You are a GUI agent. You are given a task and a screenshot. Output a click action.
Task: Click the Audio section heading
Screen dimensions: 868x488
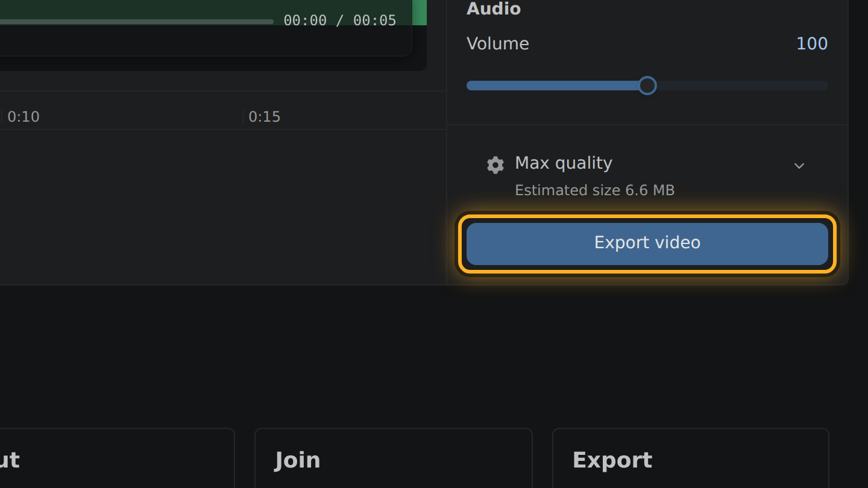pyautogui.click(x=494, y=8)
